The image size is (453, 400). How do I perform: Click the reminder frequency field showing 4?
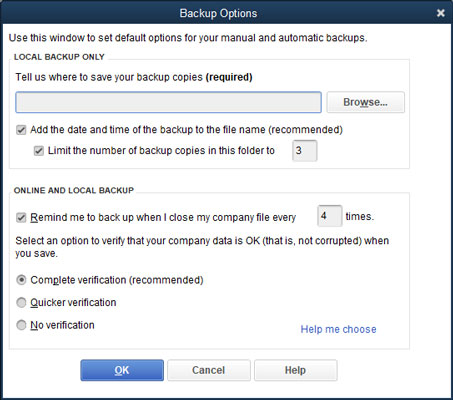pyautogui.click(x=329, y=216)
